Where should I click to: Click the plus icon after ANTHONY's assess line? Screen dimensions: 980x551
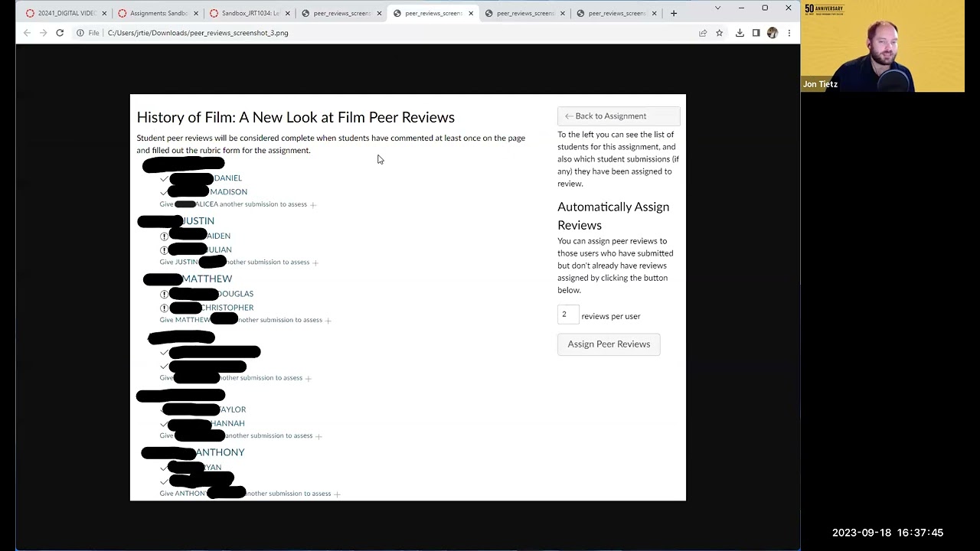(x=337, y=494)
